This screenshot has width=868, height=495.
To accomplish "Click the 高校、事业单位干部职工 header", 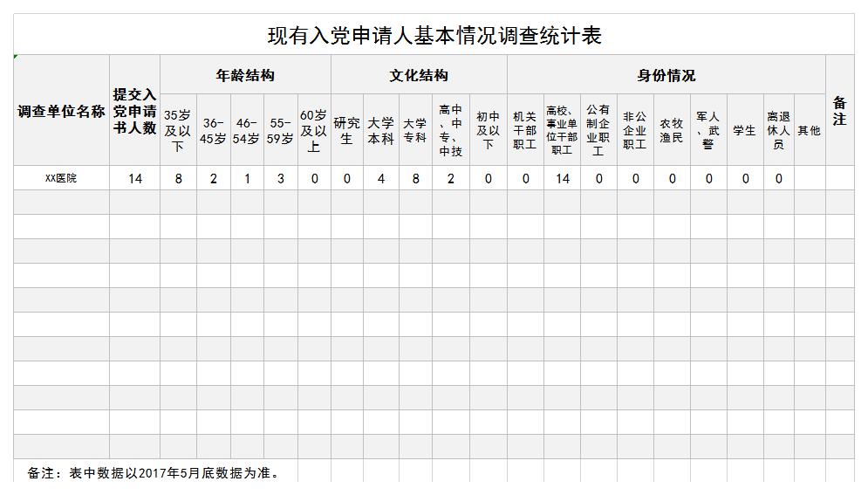I will click(562, 130).
